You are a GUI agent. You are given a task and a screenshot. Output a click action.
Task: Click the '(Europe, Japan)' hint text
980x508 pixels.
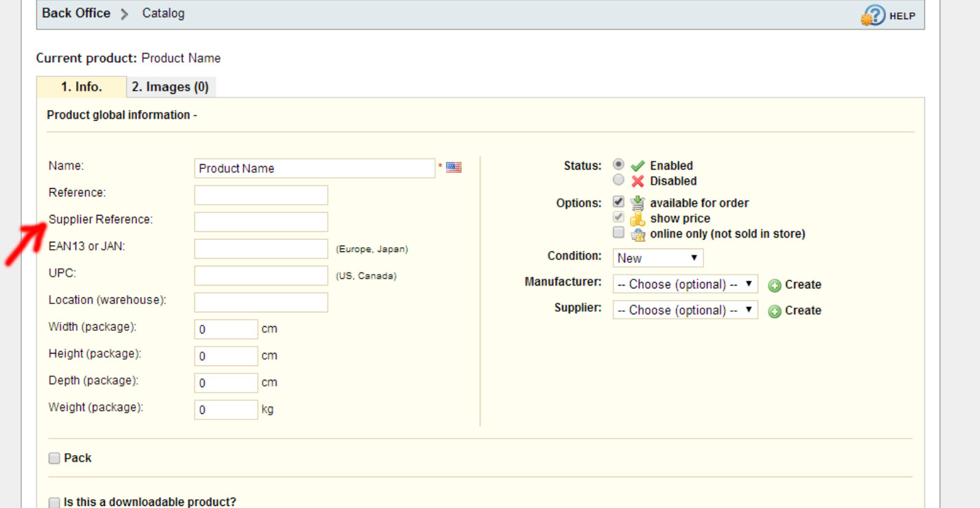(x=372, y=249)
